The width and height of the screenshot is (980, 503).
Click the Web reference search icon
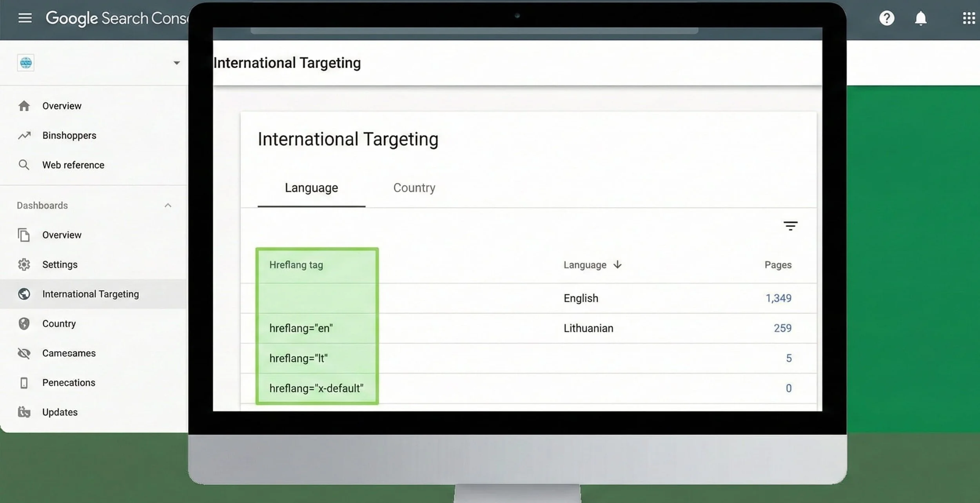click(24, 165)
